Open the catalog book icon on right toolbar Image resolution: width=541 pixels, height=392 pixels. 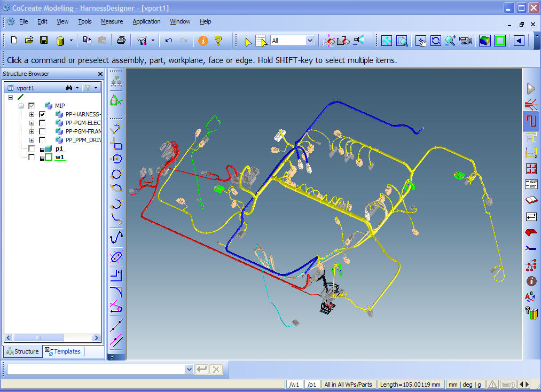pyautogui.click(x=531, y=200)
